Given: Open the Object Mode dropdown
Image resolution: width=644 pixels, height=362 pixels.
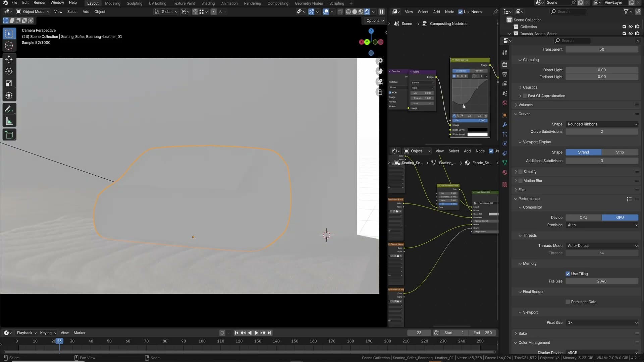Looking at the screenshot, I should pos(33,12).
